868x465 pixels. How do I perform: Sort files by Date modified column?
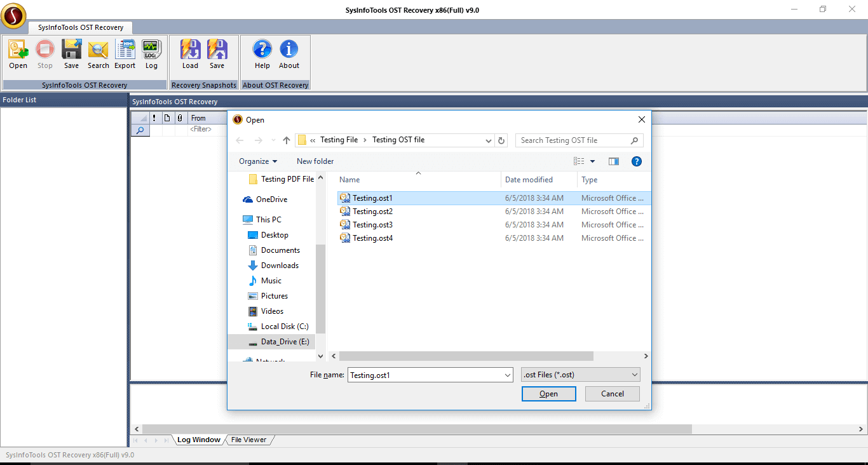539,180
